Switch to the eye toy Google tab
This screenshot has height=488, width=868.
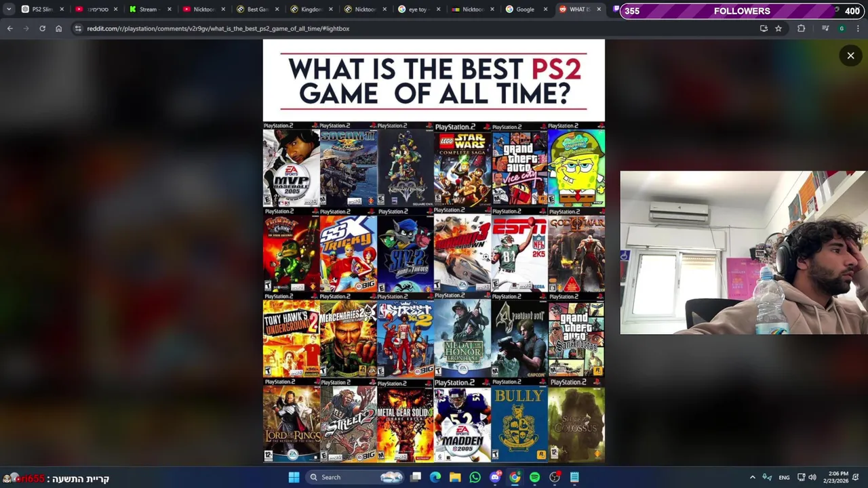pyautogui.click(x=418, y=9)
